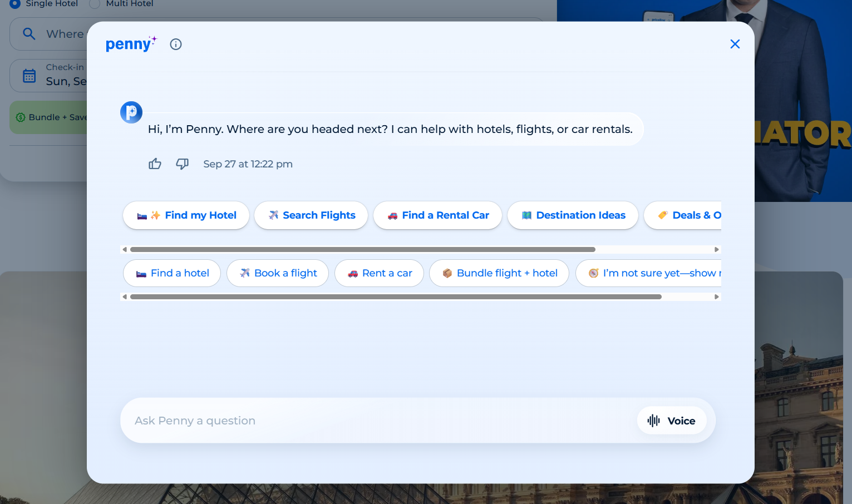Open the check-in calendar icon behind dialog
This screenshot has height=504, width=852.
pos(29,75)
